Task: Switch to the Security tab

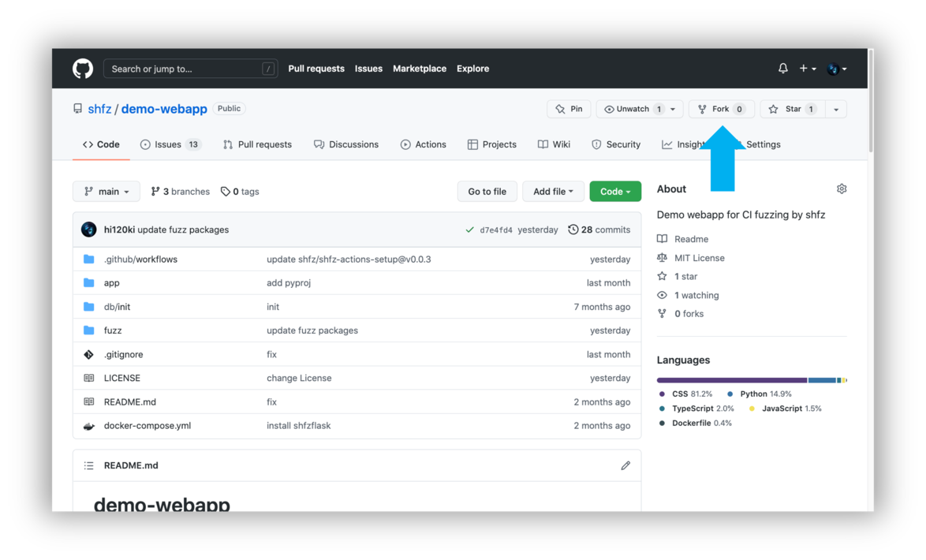Action: [616, 144]
